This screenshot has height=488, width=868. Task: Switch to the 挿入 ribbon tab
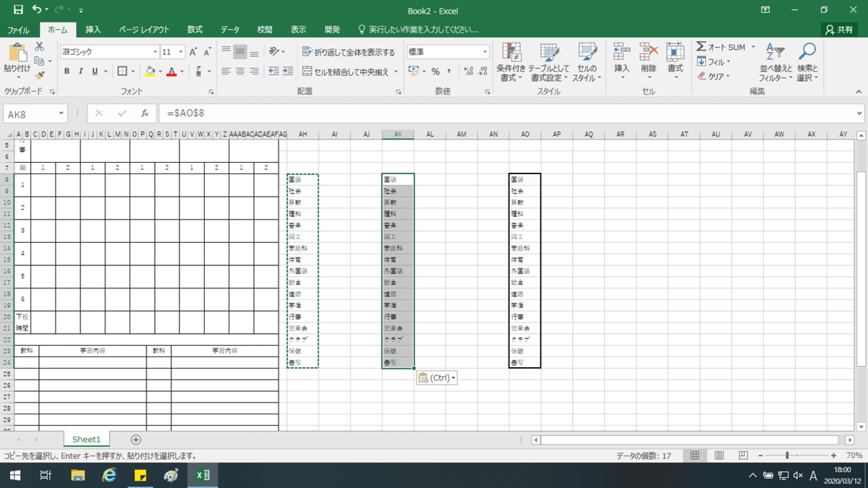click(93, 30)
